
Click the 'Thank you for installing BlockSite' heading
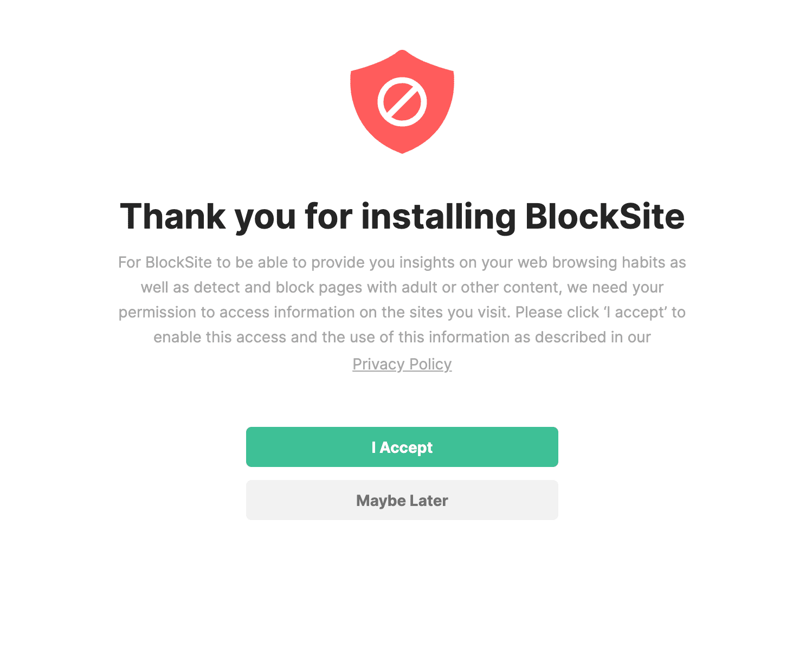coord(402,216)
